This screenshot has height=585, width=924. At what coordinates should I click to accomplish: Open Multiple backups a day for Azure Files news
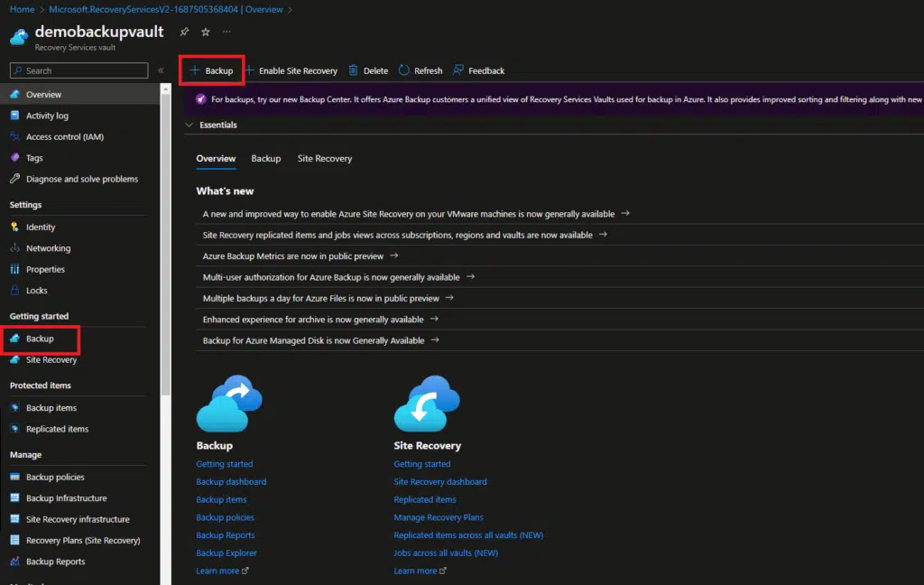328,299
